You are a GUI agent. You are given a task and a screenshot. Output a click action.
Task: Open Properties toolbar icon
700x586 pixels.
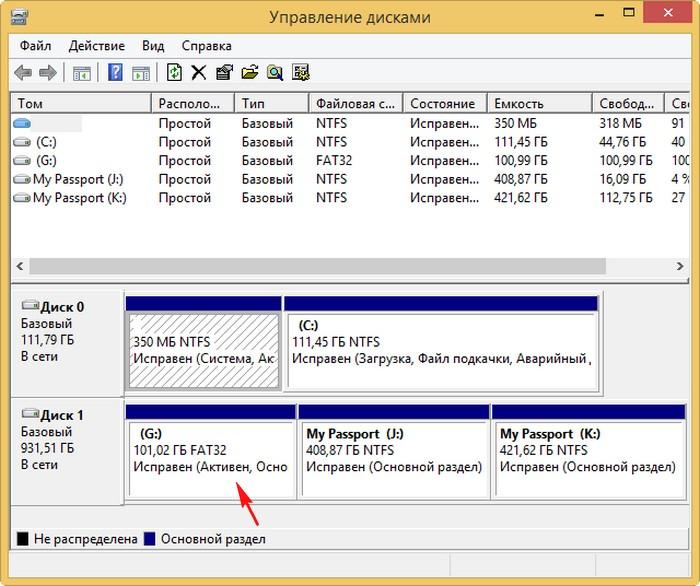click(x=225, y=72)
